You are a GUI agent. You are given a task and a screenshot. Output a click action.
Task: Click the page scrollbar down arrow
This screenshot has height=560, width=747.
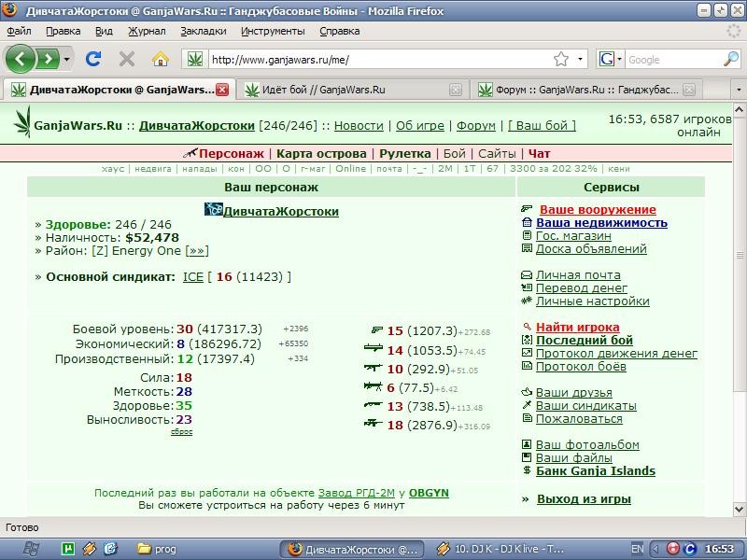(740, 508)
